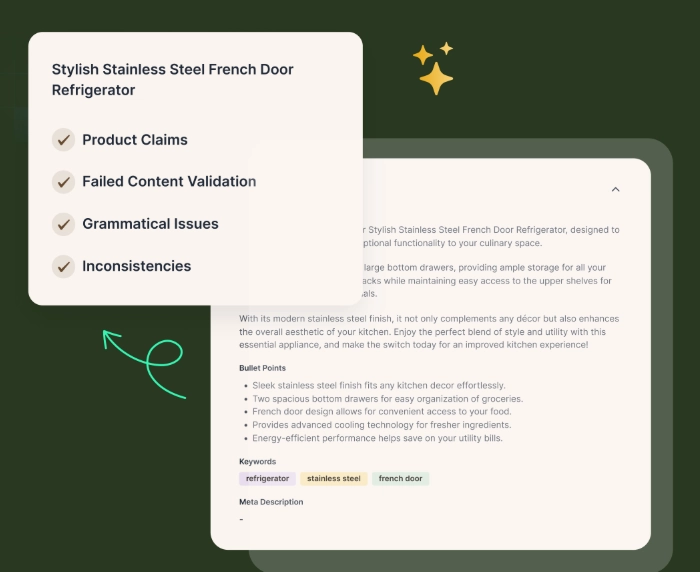700x572 pixels.
Task: Click the small gold sparkle icon
Action: click(x=446, y=48)
